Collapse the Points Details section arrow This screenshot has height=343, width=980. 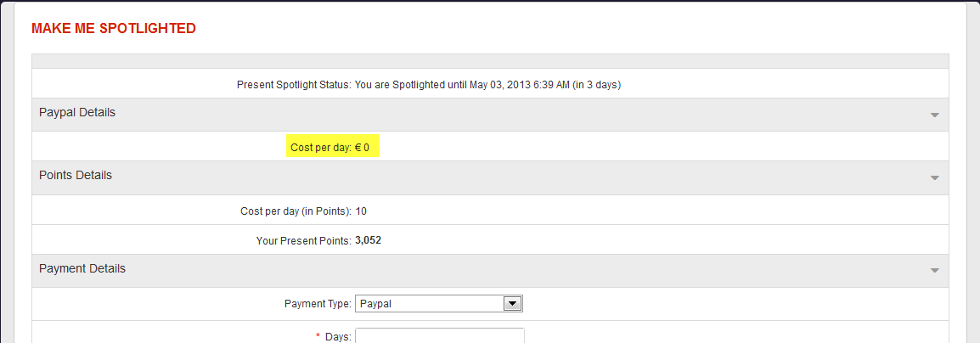934,177
